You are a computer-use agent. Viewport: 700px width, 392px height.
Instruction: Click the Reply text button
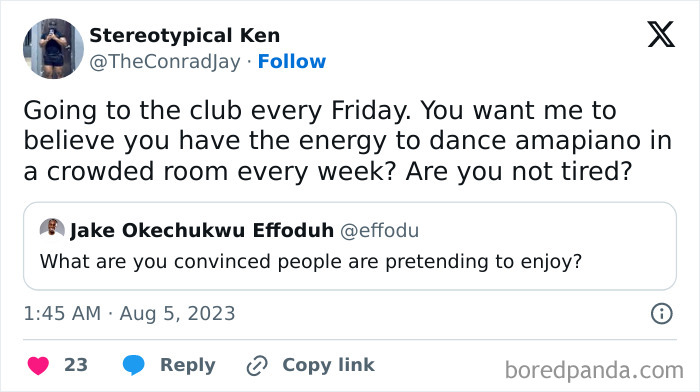pyautogui.click(x=188, y=365)
